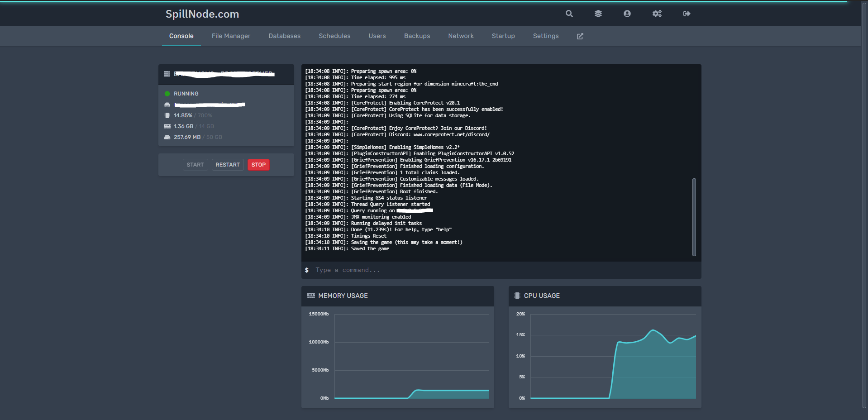Click the 'Running delayed init tasks' line
This screenshot has height=420, width=868.
363,223
